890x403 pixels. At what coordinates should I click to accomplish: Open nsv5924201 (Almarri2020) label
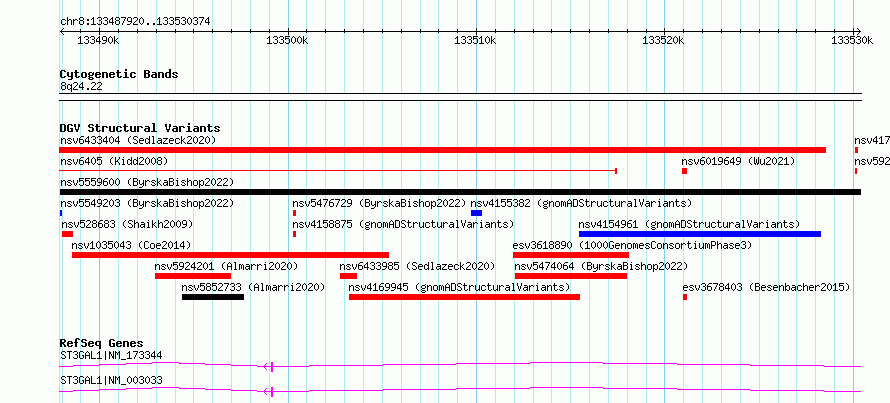coord(226,266)
